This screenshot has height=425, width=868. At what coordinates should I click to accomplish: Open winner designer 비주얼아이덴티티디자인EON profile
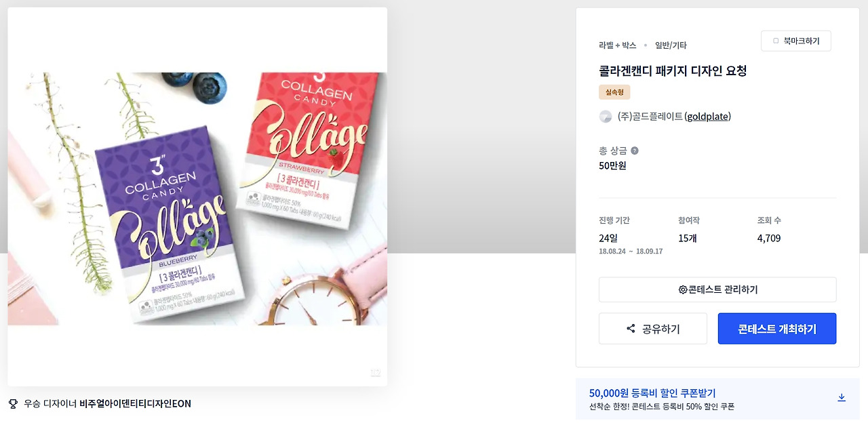tap(135, 403)
